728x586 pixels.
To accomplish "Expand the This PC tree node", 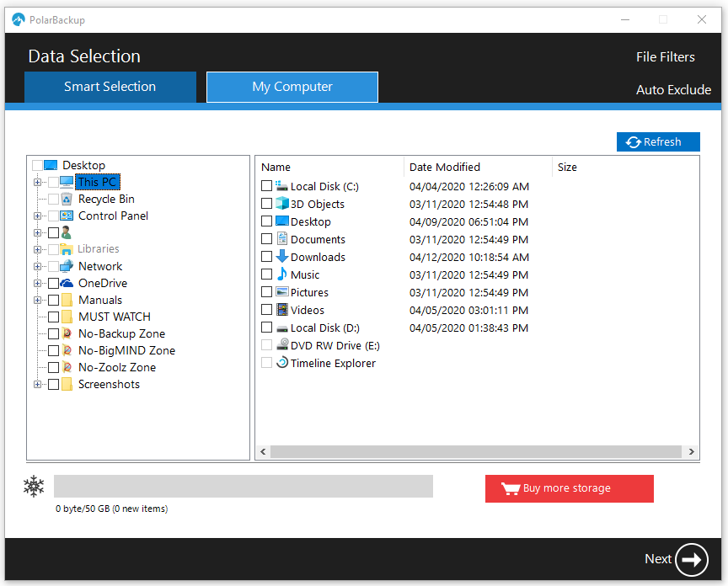I will tap(38, 183).
